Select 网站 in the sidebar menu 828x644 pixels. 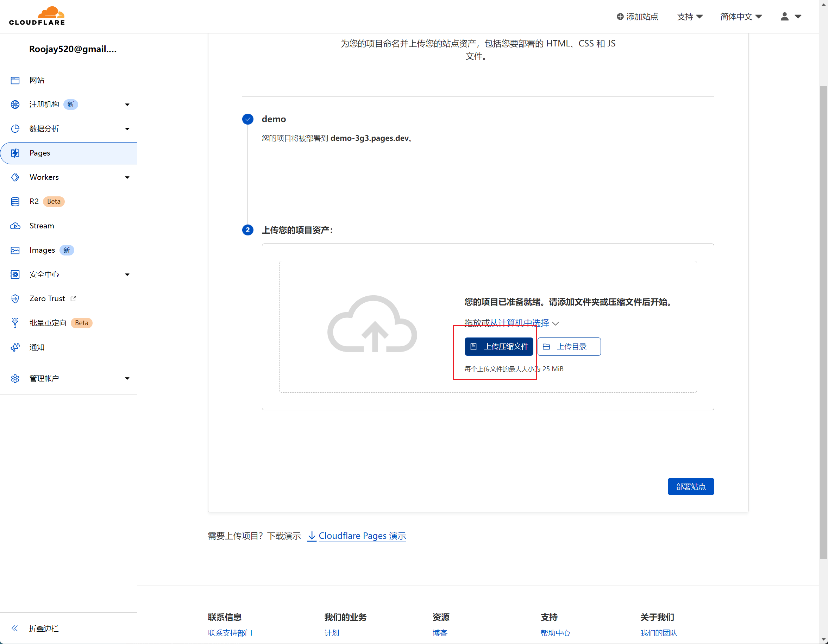click(x=37, y=80)
